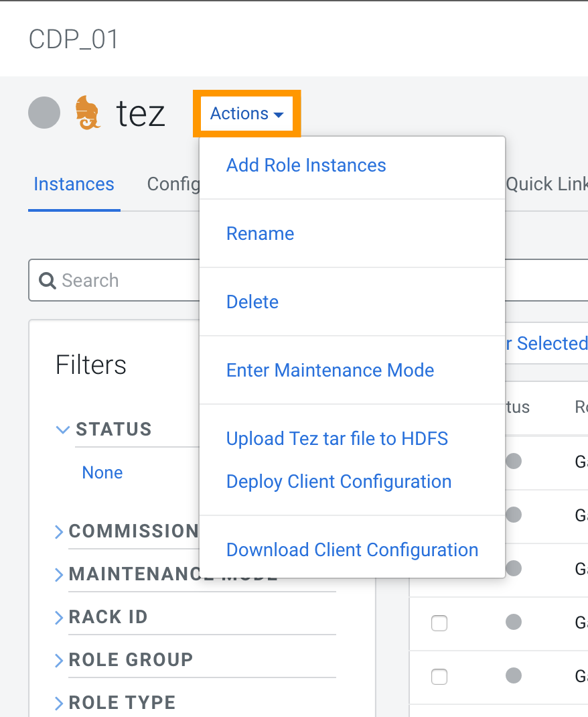This screenshot has width=588, height=717.
Task: Click the magnifier icon in Search box
Action: [47, 280]
